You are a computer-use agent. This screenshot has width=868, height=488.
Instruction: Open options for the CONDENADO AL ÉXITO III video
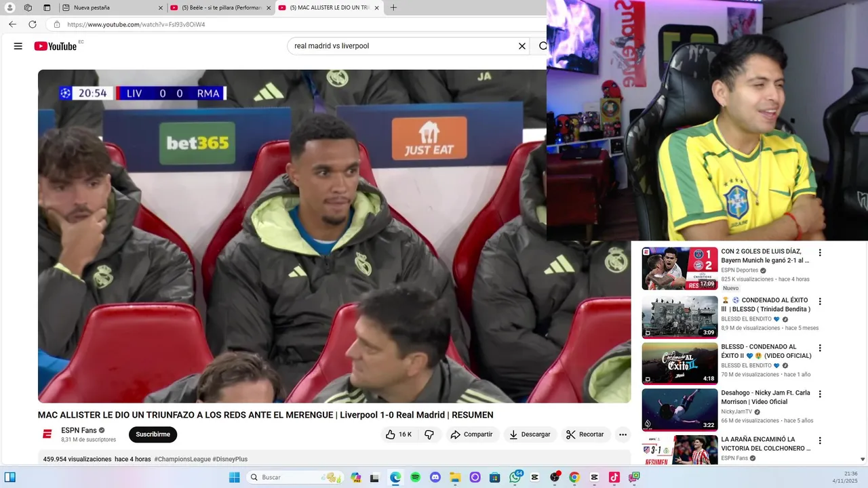click(820, 302)
